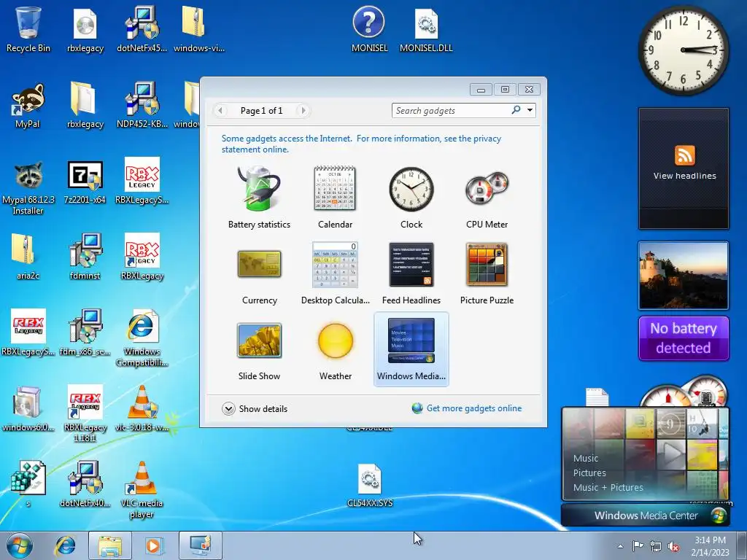Select the RBXLegacy 1.18.1 shortcut
This screenshot has height=560, width=747.
pyautogui.click(x=85, y=413)
